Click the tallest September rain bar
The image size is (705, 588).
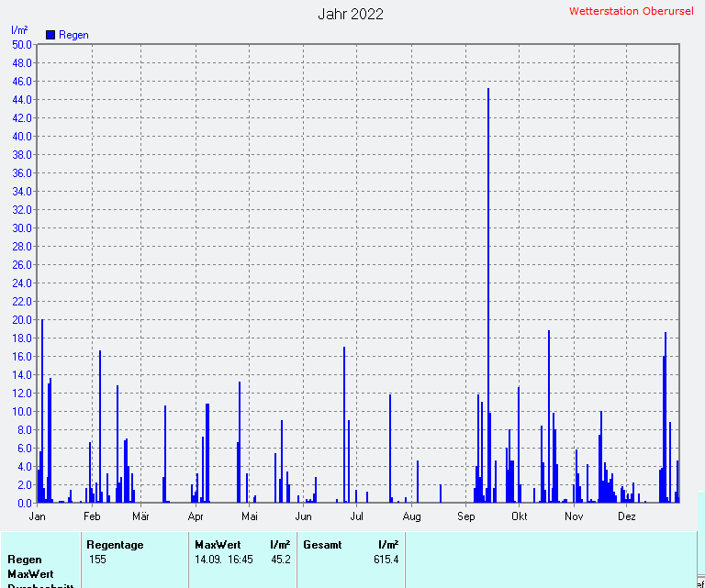coord(488,295)
